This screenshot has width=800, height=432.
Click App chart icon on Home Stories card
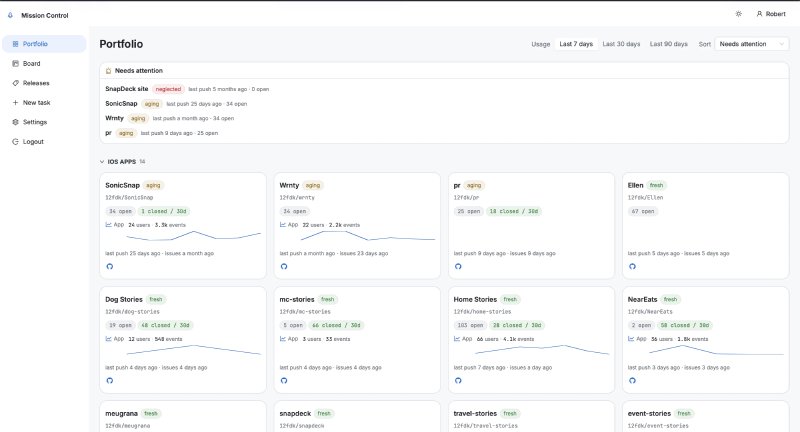click(x=457, y=339)
